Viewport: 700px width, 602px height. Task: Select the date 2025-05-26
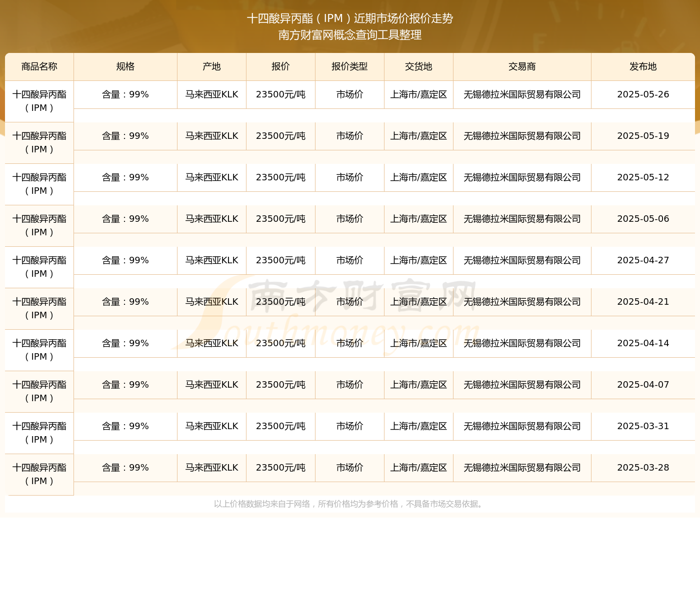tap(643, 94)
